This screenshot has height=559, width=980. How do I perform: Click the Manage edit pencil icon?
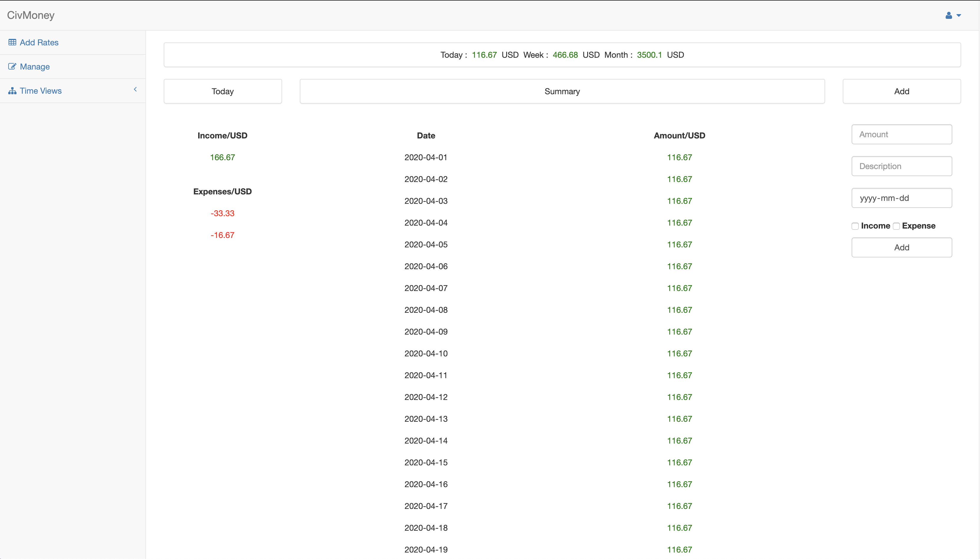[x=12, y=67]
